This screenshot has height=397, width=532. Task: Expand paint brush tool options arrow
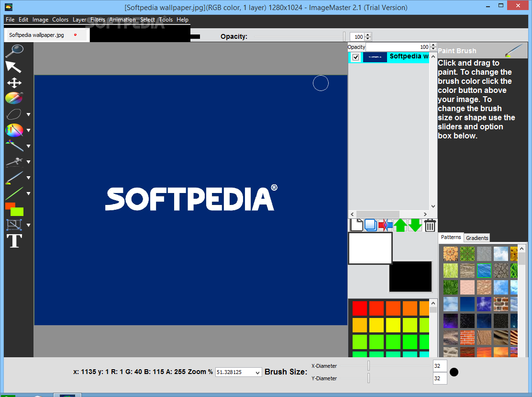[x=29, y=178]
